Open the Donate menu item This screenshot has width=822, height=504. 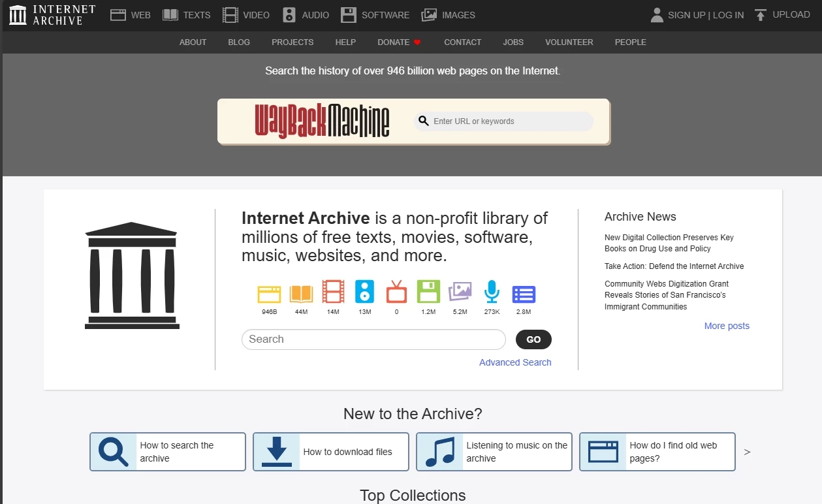click(394, 42)
